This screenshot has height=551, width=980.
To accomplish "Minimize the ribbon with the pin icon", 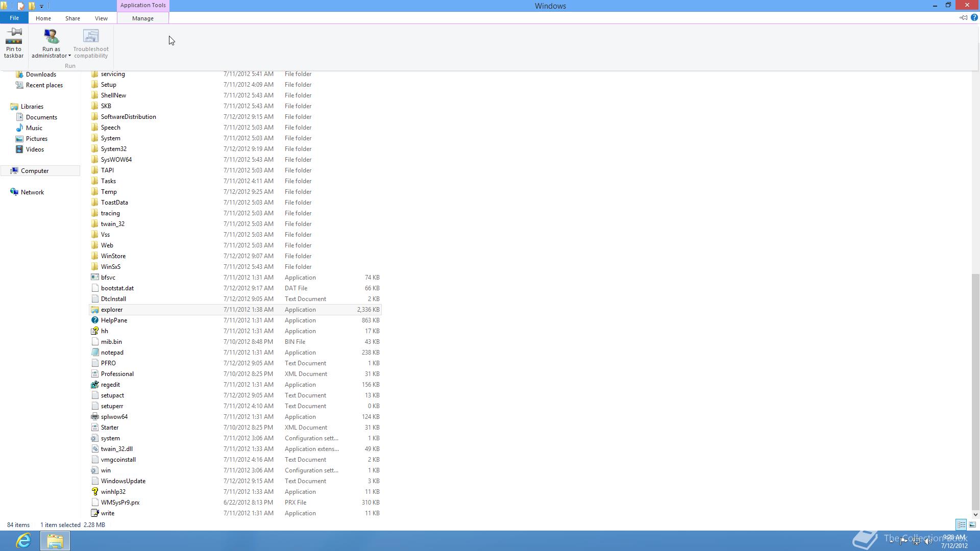I will click(x=963, y=17).
